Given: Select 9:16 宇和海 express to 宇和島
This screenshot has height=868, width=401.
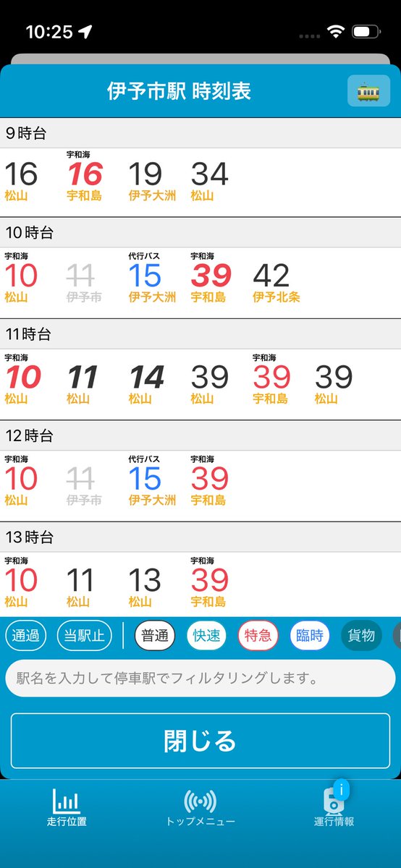Looking at the screenshot, I should 84,176.
